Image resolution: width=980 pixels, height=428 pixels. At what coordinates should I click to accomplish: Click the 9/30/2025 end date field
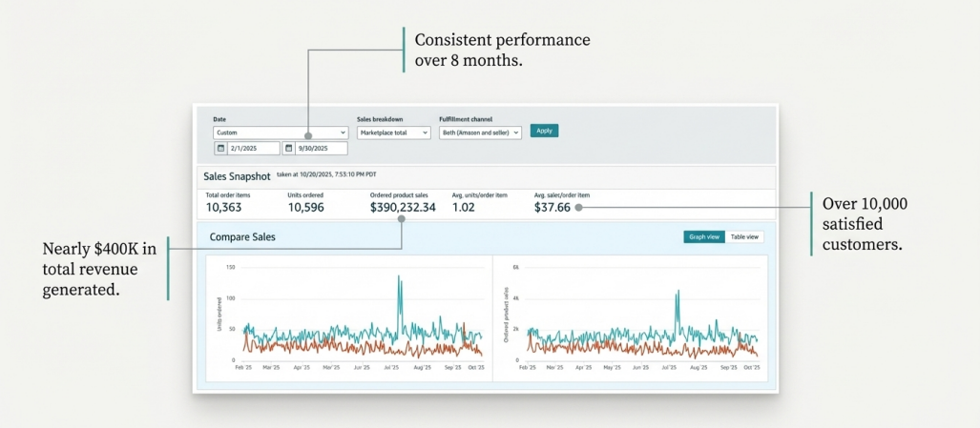coord(320,149)
